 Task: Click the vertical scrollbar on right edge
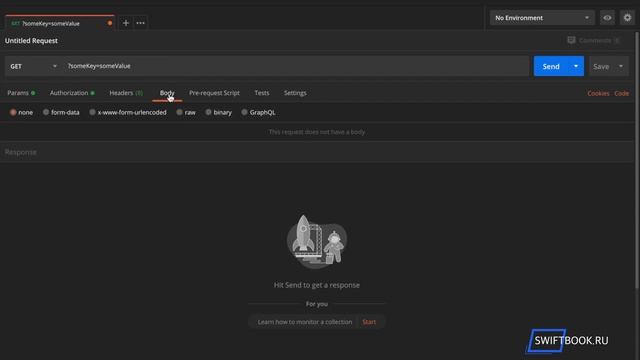pos(637,159)
